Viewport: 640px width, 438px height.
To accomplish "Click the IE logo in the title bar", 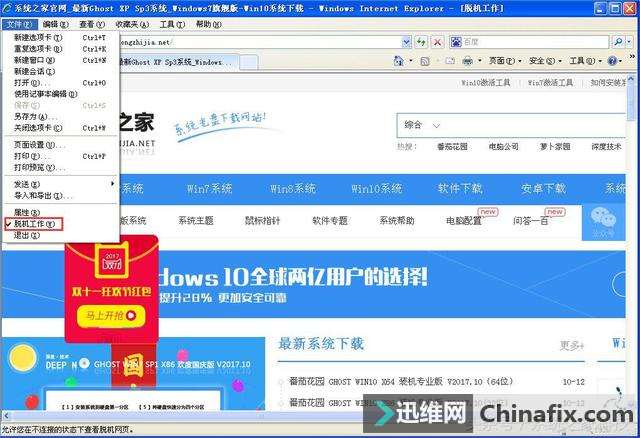I will (7, 8).
